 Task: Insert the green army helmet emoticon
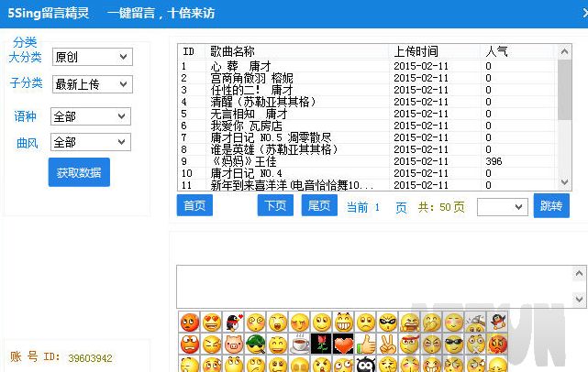pos(256,344)
